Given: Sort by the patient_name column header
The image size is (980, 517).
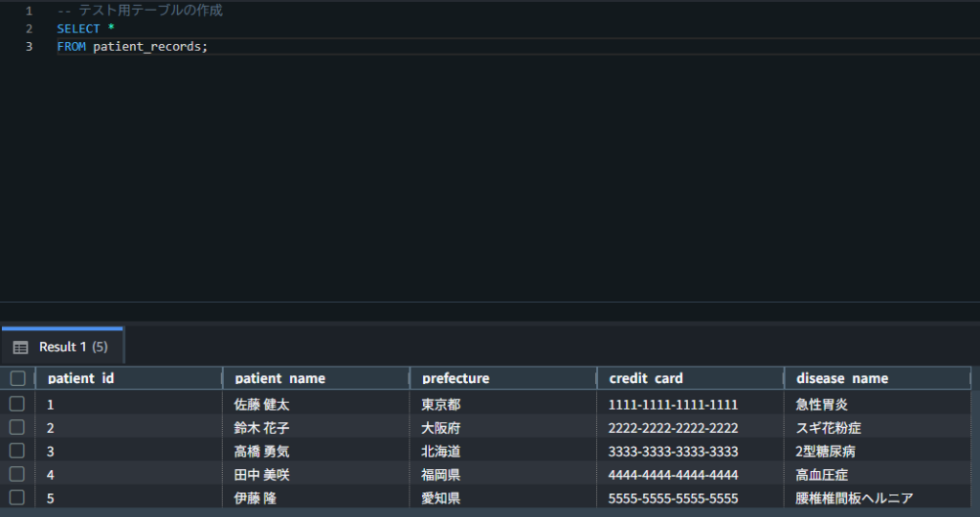Looking at the screenshot, I should coord(316,378).
